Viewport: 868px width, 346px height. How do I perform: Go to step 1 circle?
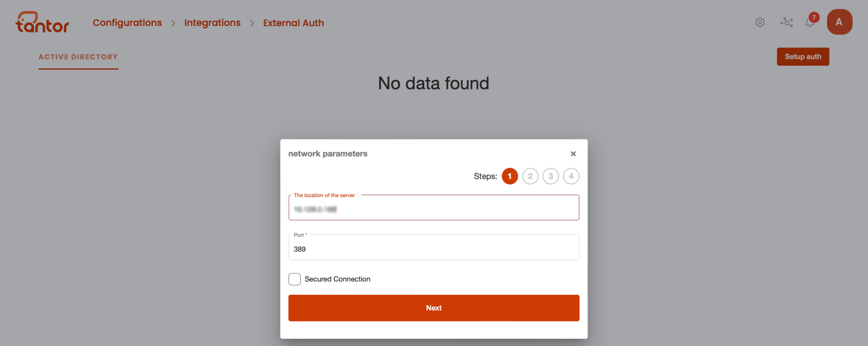509,176
